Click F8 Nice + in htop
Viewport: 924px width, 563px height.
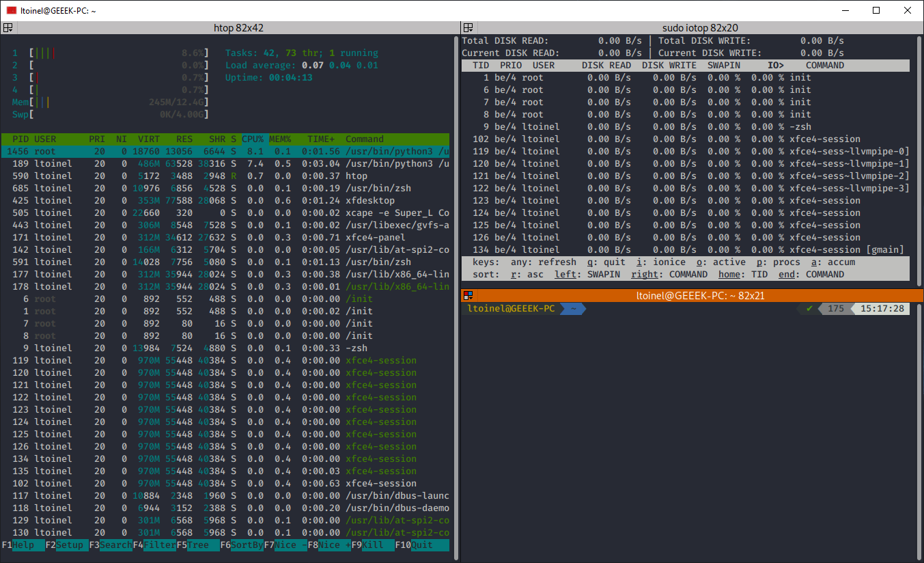(329, 545)
